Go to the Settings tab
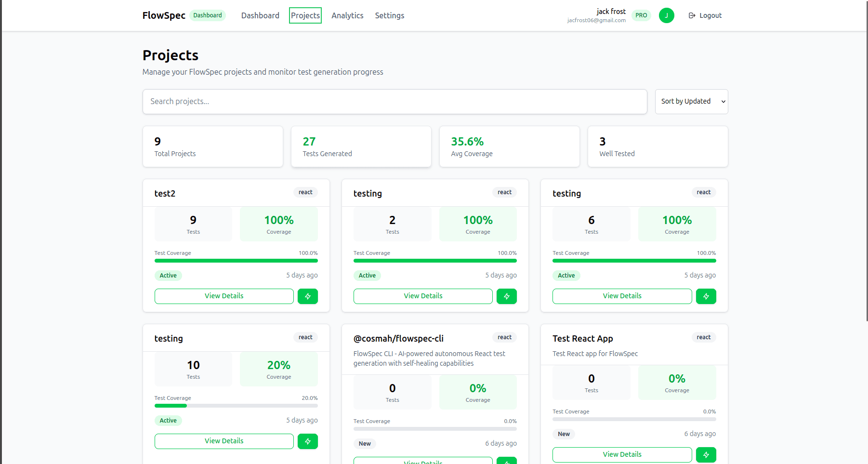Screen dimensions: 868x464 pyautogui.click(x=389, y=15)
